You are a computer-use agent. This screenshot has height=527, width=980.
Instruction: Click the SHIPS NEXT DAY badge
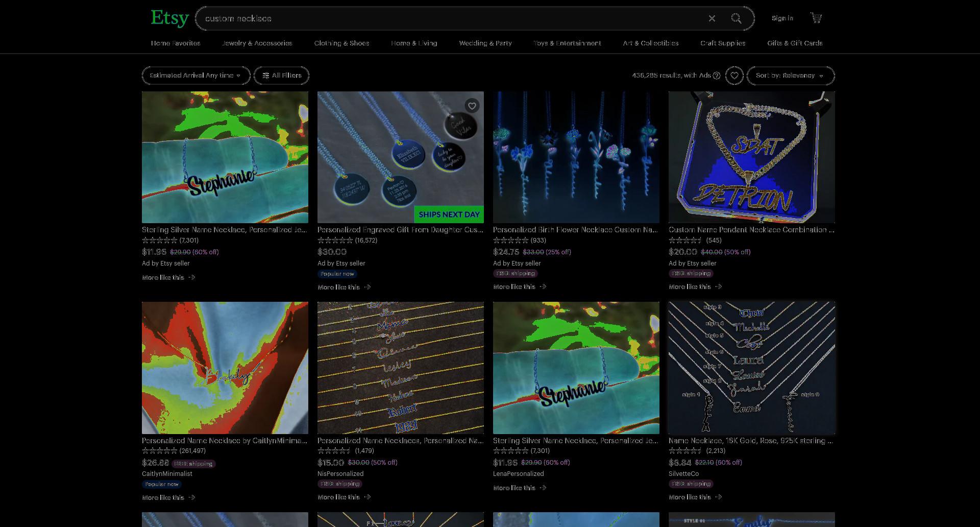point(449,214)
